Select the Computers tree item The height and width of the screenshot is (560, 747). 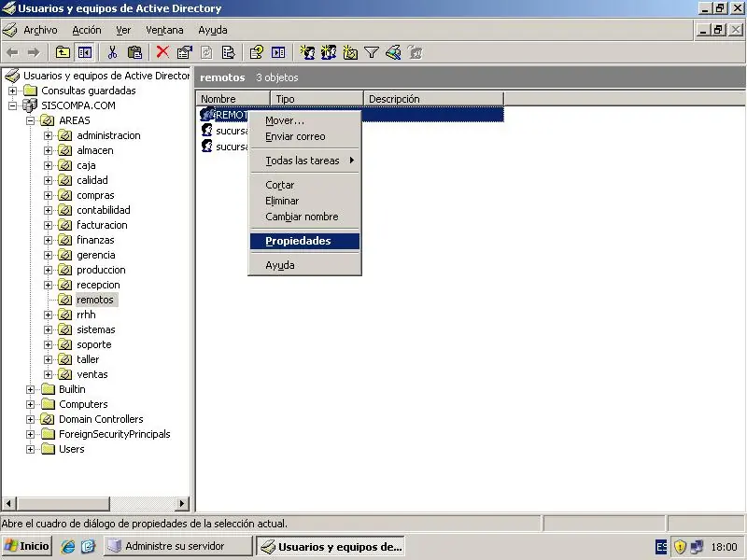pos(83,404)
